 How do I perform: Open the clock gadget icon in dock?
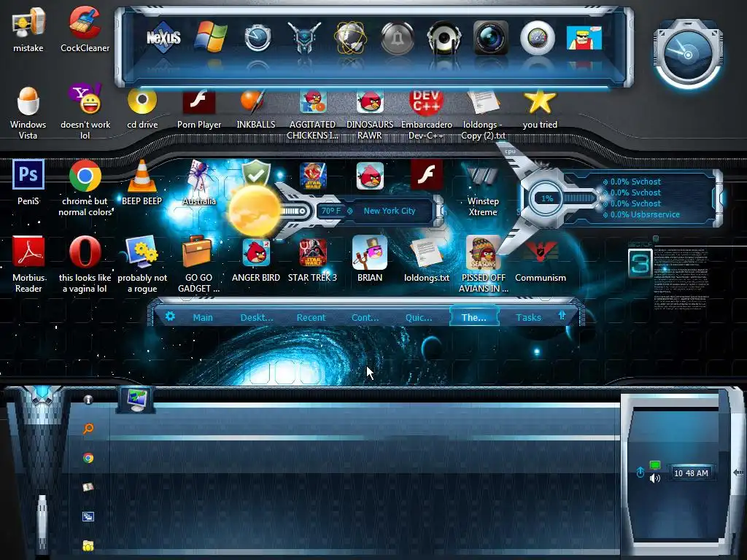pos(258,37)
